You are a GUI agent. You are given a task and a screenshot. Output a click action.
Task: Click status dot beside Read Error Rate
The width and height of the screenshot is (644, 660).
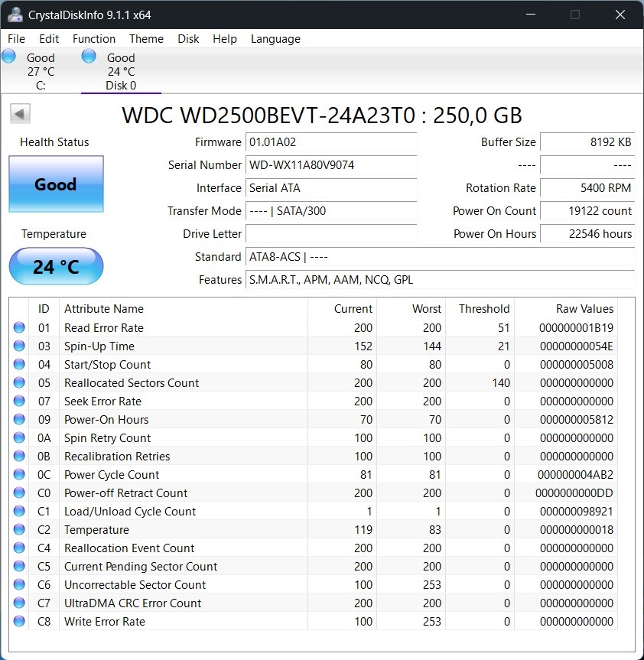pos(18,327)
